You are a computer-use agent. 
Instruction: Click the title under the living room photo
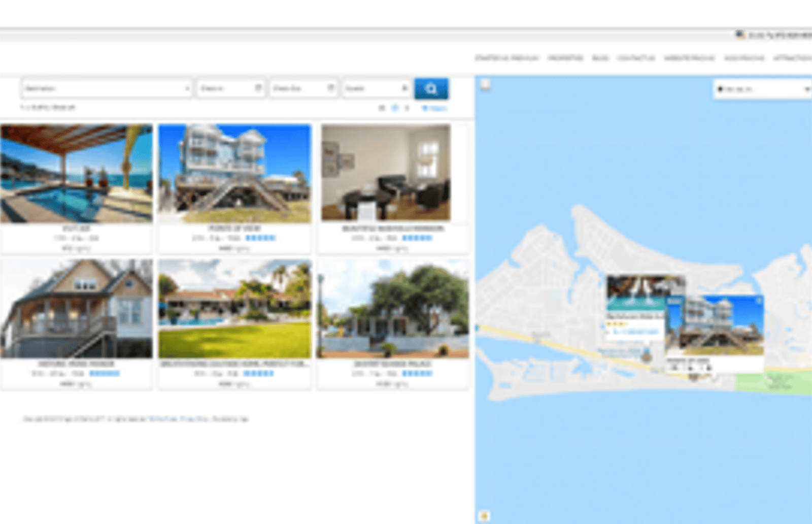click(393, 228)
